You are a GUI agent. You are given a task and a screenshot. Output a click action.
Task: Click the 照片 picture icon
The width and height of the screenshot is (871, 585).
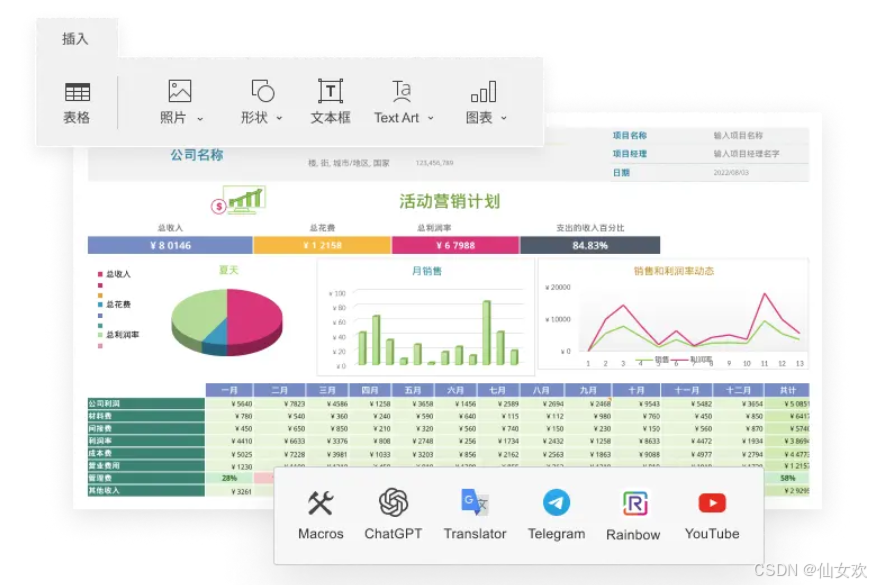point(179,91)
